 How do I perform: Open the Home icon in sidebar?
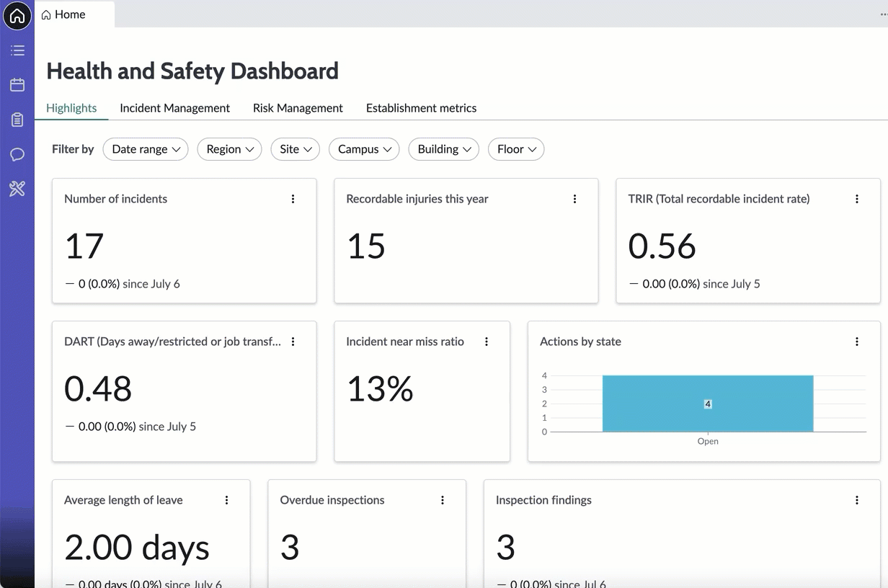17,16
